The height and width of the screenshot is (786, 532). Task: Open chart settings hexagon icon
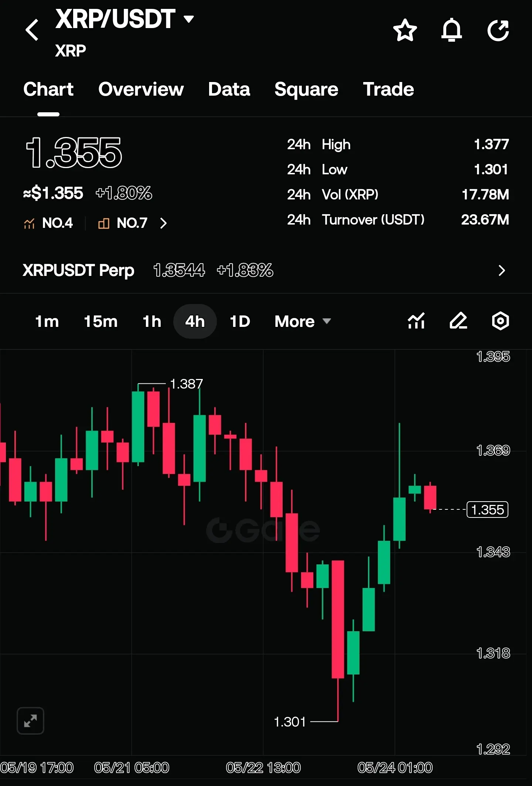tap(501, 321)
